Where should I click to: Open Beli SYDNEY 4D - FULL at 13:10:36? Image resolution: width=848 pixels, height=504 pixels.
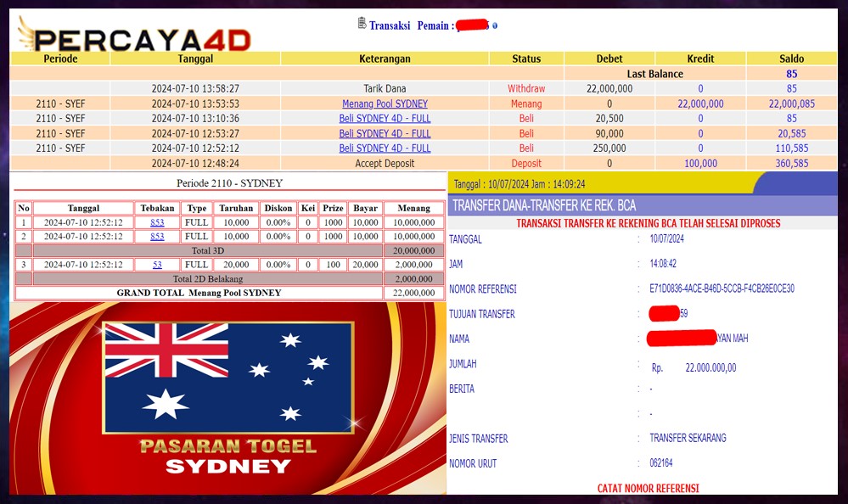pyautogui.click(x=385, y=119)
